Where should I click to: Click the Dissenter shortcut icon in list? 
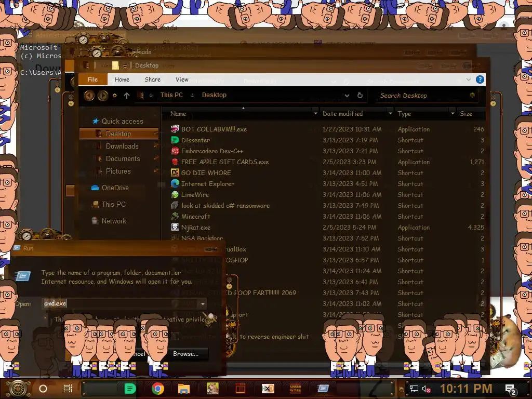click(x=175, y=140)
